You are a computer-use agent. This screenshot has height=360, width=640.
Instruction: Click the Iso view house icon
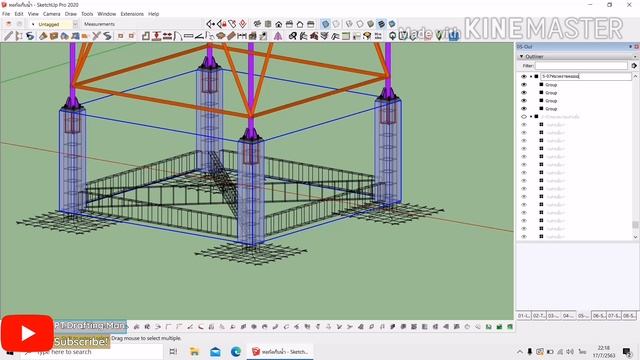(257, 24)
